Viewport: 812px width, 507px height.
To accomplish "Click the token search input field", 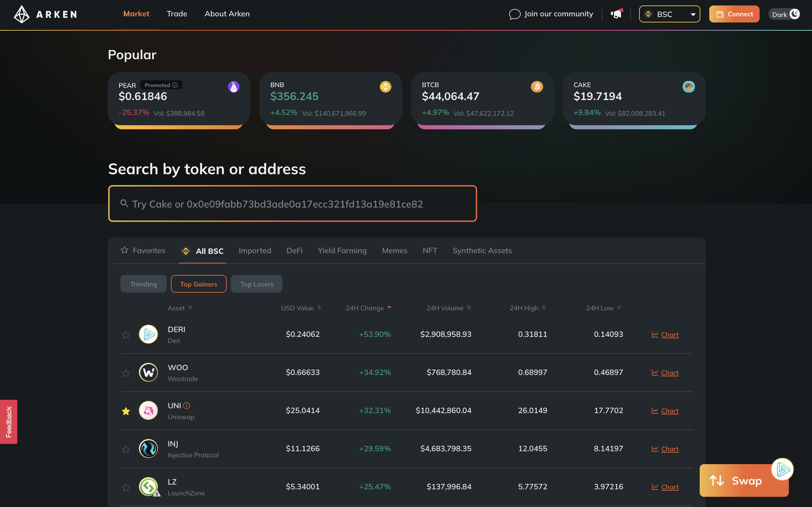I will [293, 204].
